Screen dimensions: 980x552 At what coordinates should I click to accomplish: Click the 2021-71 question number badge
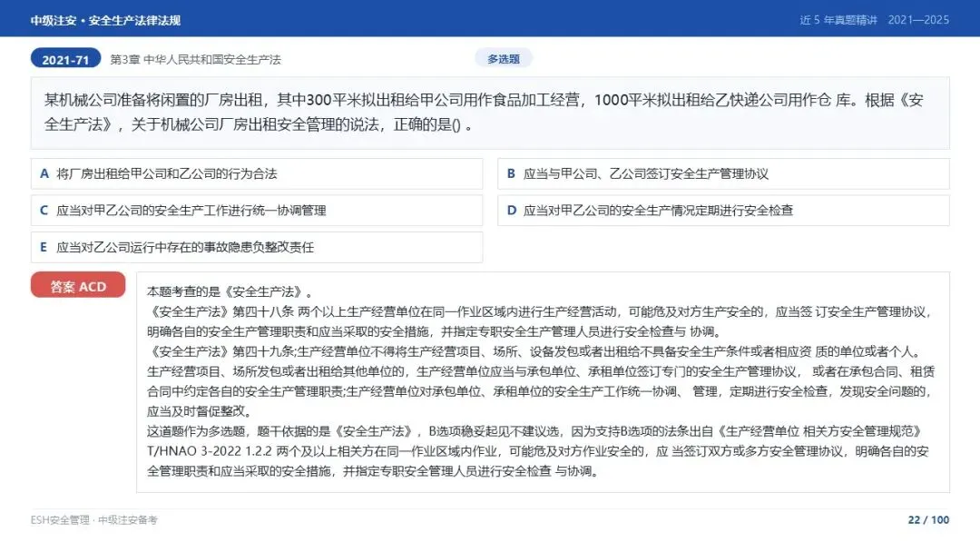click(65, 59)
